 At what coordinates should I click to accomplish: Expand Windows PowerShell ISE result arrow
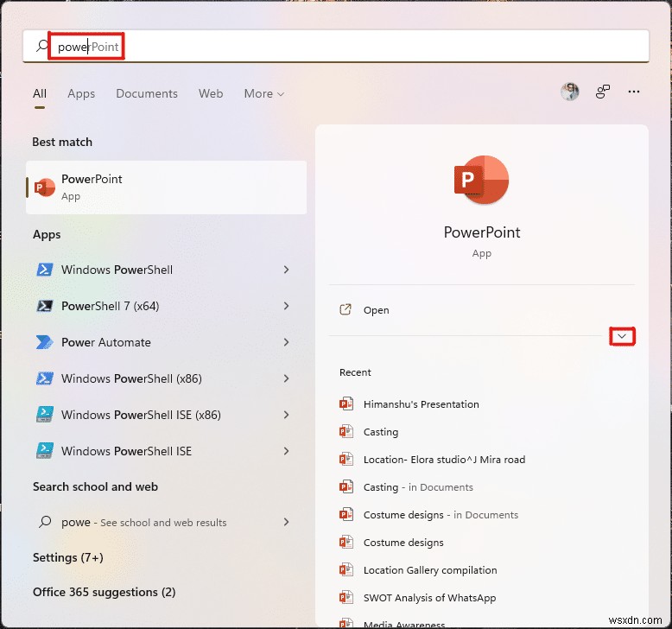pos(286,451)
